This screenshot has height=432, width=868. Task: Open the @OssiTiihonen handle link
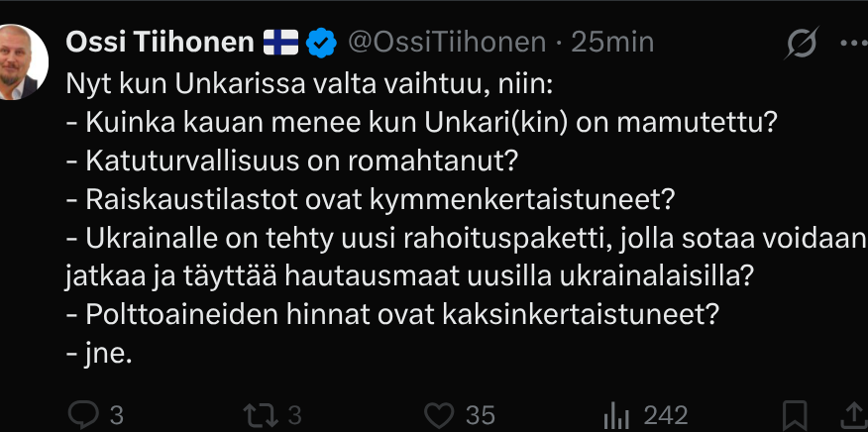447,42
